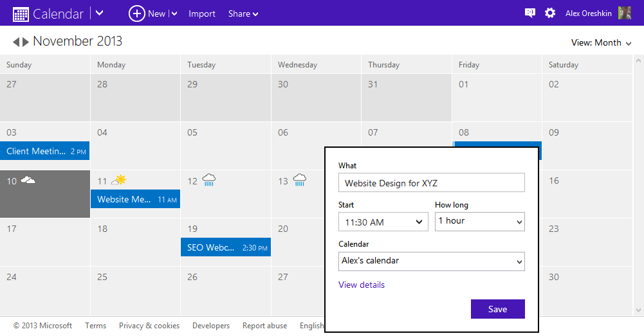
Task: Click the Save button
Action: [x=498, y=309]
